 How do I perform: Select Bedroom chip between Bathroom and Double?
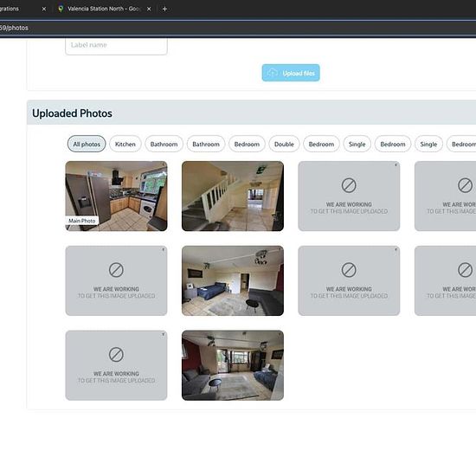point(247,144)
